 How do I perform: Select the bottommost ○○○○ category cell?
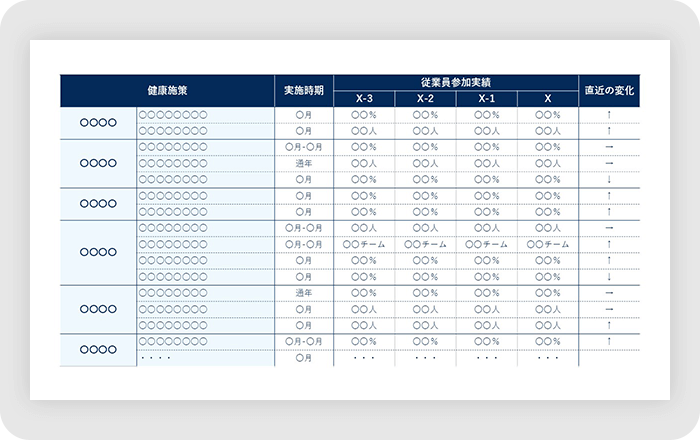(98, 349)
